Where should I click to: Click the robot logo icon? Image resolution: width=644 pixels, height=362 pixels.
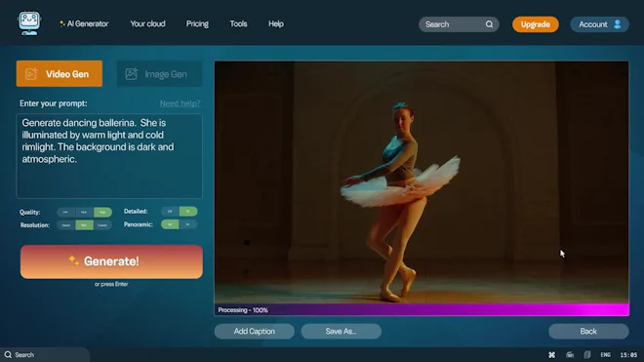click(x=29, y=23)
